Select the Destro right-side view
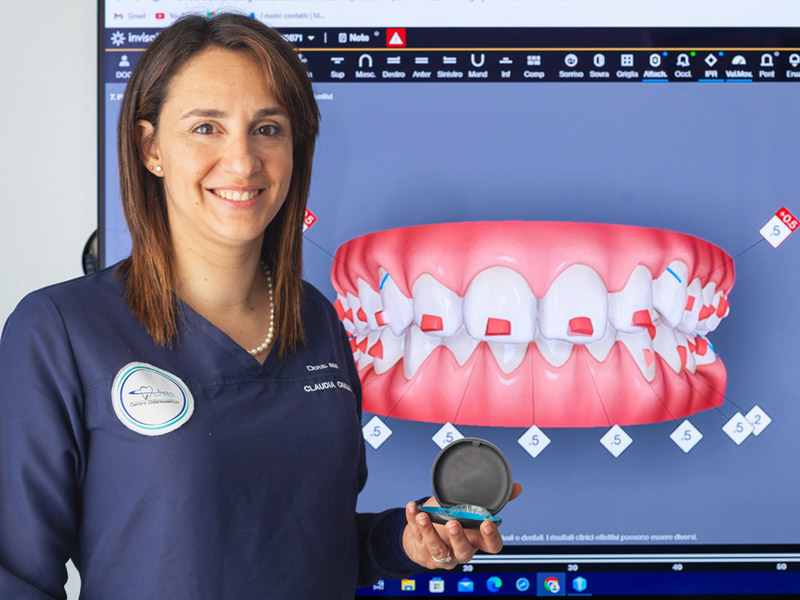This screenshot has width=800, height=600. pyautogui.click(x=393, y=66)
